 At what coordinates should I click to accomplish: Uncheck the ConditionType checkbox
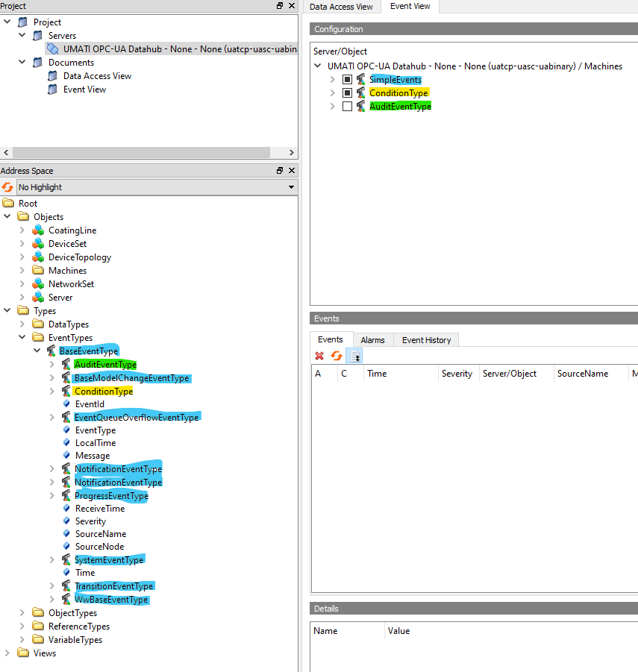click(345, 92)
